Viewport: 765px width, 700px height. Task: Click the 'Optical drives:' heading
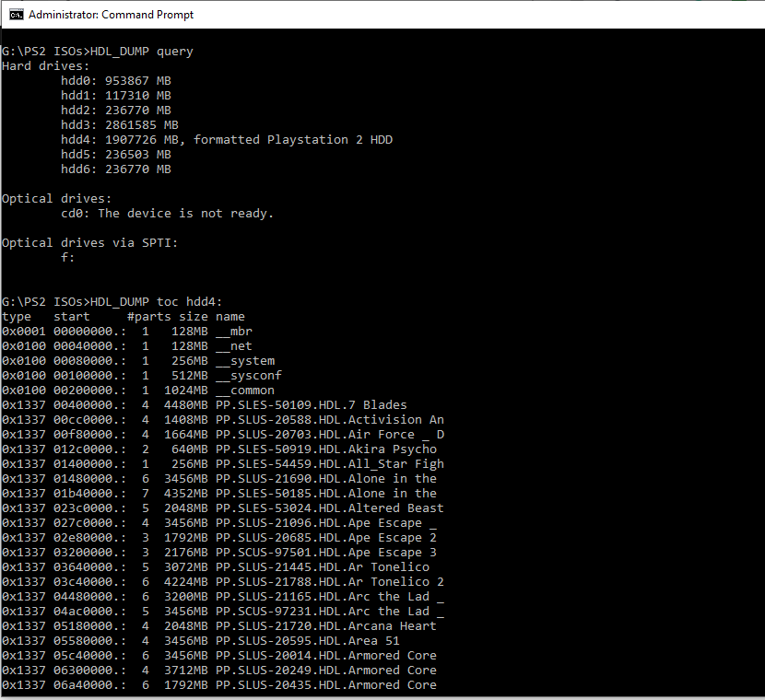tap(56, 199)
